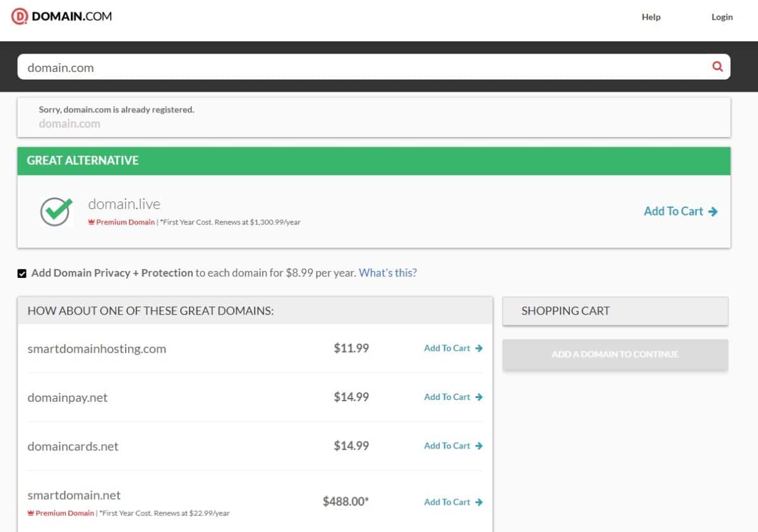Screen dimensions: 758x532
Task: Click the arrow icon beside domaincards.net's Add To Cart
Action: click(x=479, y=445)
